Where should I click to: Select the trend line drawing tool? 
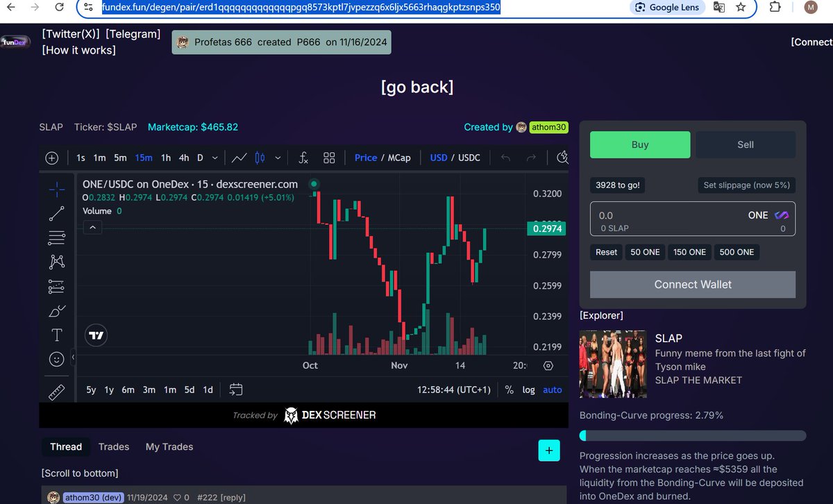57,213
